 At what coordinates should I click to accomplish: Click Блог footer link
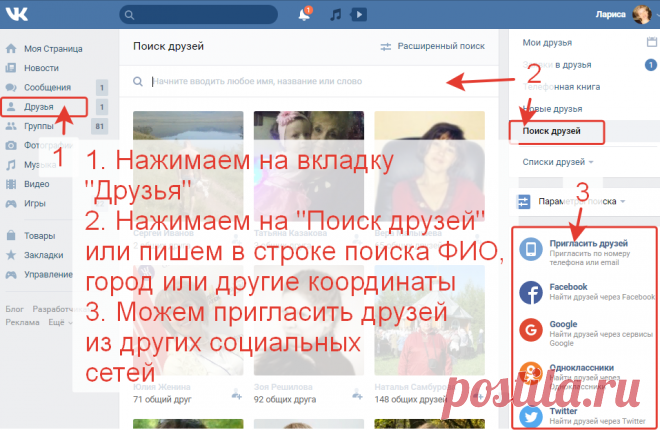point(14,309)
